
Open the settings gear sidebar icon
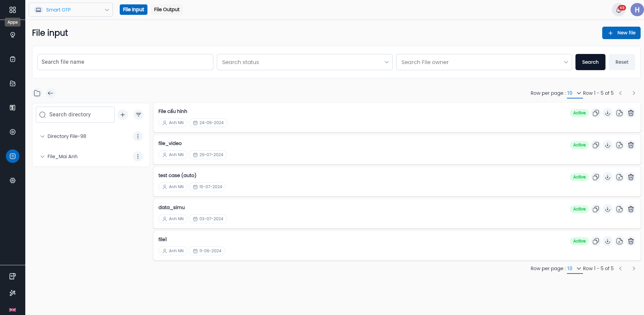coord(12,180)
